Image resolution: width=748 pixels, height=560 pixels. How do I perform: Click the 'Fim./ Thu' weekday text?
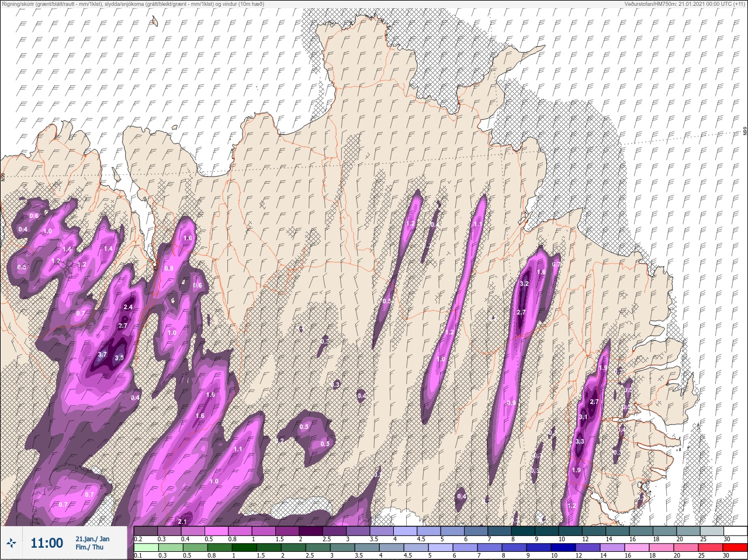click(89, 547)
